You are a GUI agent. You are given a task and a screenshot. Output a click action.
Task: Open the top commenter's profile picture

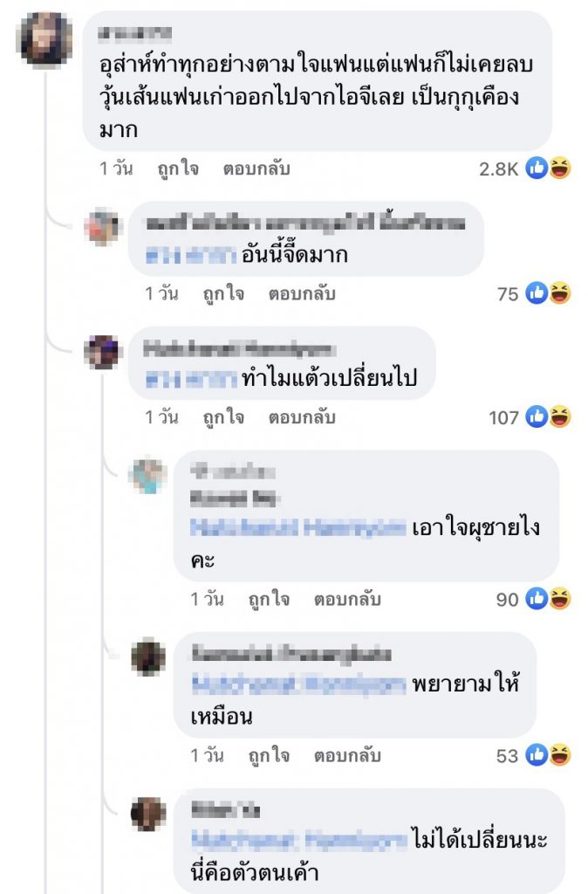[47, 38]
